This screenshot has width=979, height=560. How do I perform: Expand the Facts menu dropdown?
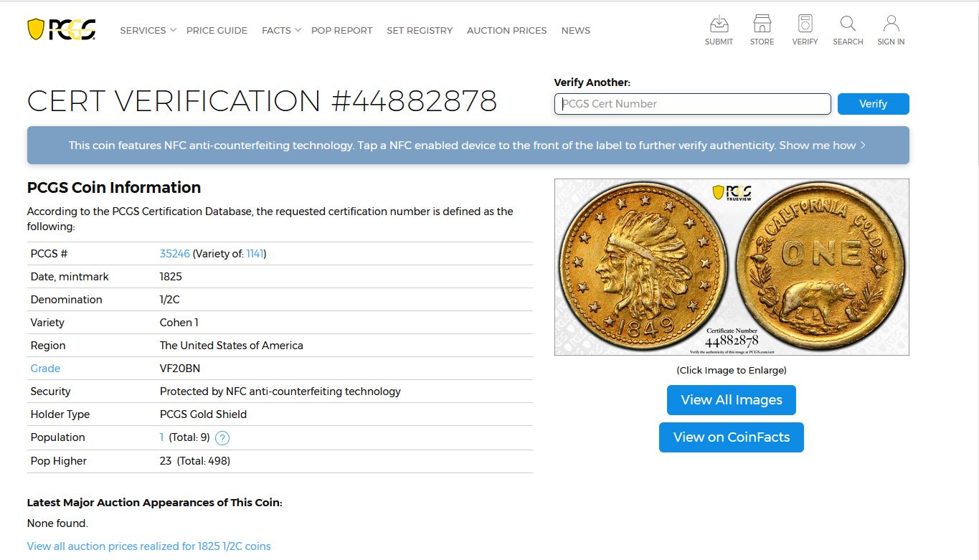[281, 30]
